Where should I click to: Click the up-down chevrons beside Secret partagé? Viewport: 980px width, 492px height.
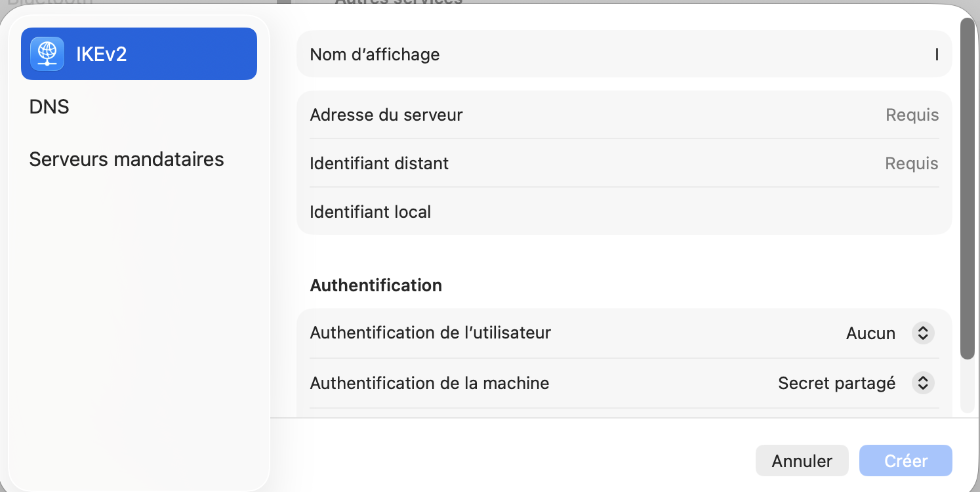922,383
